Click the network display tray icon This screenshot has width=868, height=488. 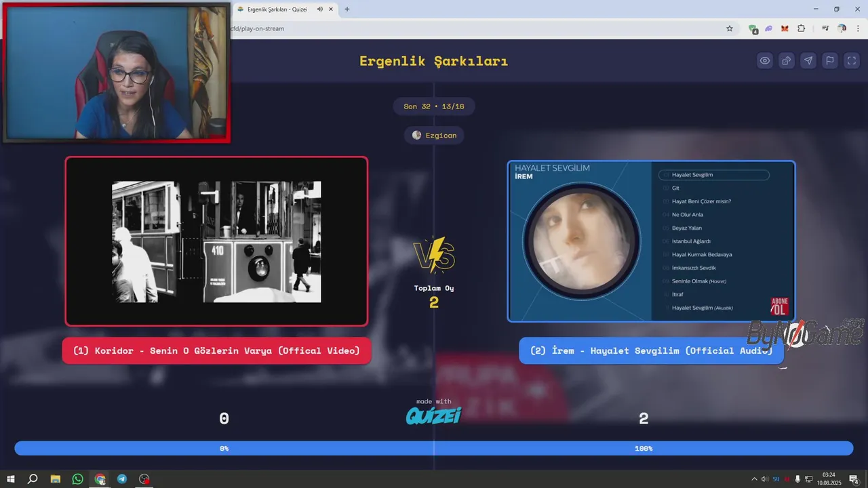808,479
